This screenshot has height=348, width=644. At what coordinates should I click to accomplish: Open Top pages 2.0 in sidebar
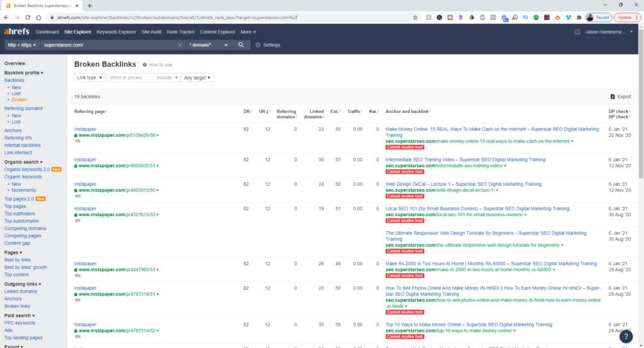[19, 199]
